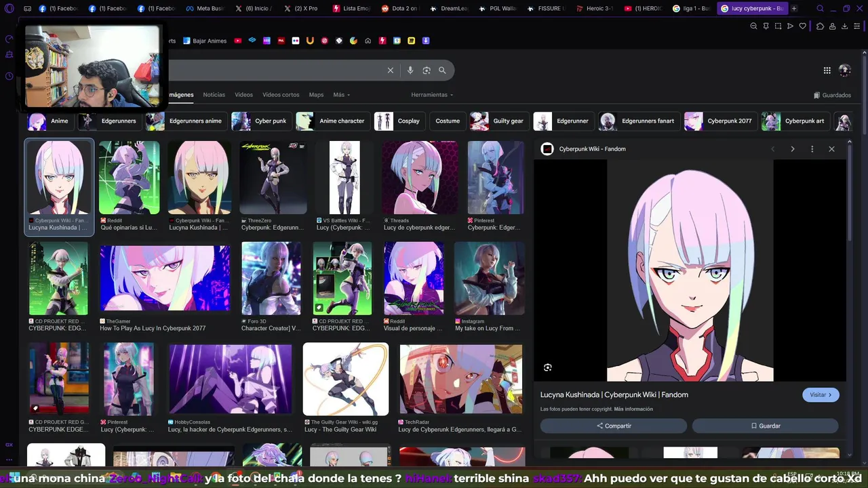Switch to the 'PGL Walla' browser tab
Image resolution: width=868 pixels, height=488 pixels.
tap(497, 9)
